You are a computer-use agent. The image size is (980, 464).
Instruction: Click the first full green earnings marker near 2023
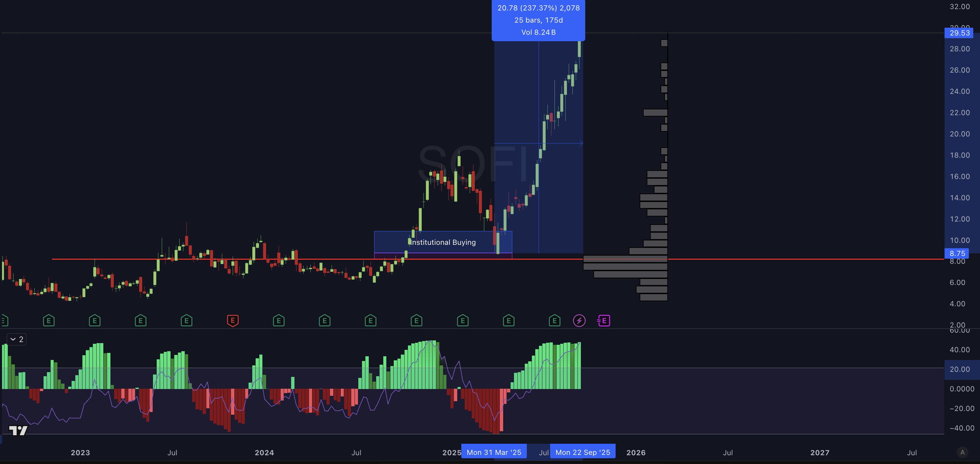pyautogui.click(x=49, y=320)
